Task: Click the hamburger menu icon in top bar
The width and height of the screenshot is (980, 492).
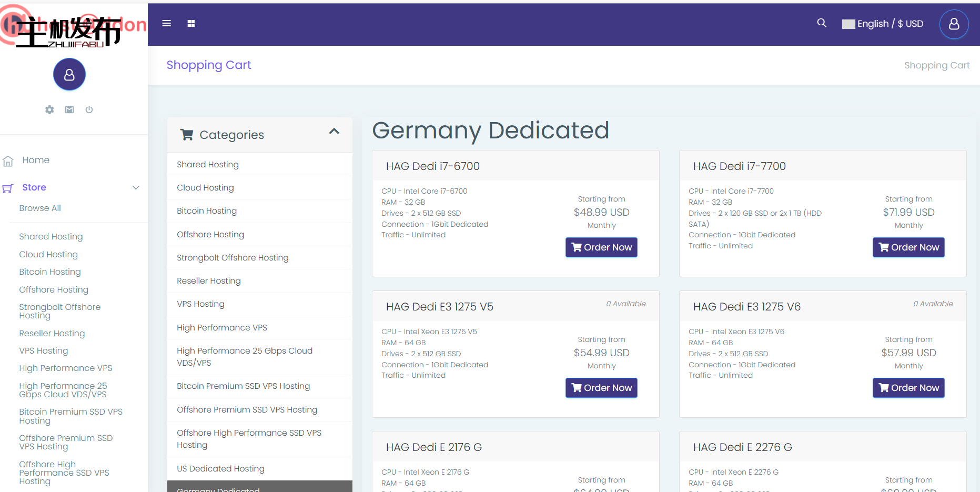Action: (x=166, y=23)
